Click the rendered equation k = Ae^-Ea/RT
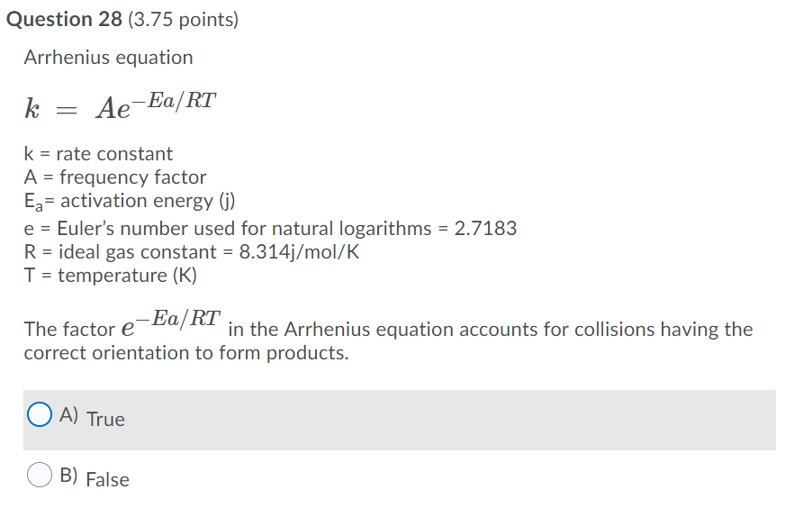Screen dimensions: 812x526 119,106
